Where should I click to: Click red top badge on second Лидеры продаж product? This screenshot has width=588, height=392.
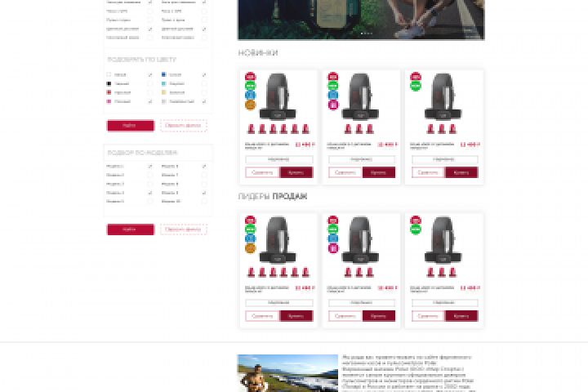click(x=333, y=220)
